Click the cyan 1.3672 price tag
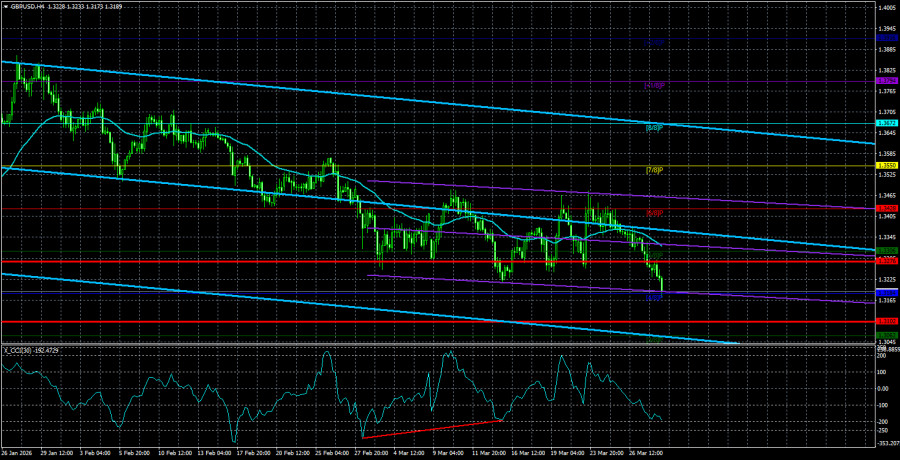The height and width of the screenshot is (460, 900). pyautogui.click(x=885, y=124)
